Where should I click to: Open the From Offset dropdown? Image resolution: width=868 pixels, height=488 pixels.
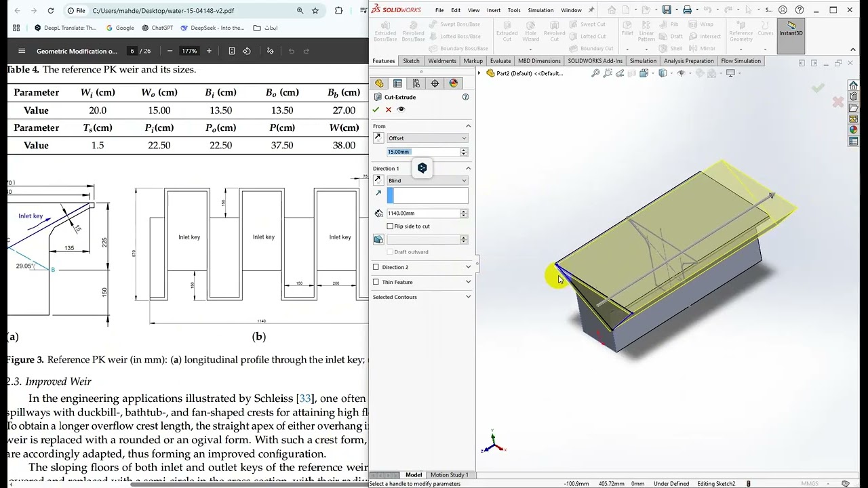click(x=427, y=138)
